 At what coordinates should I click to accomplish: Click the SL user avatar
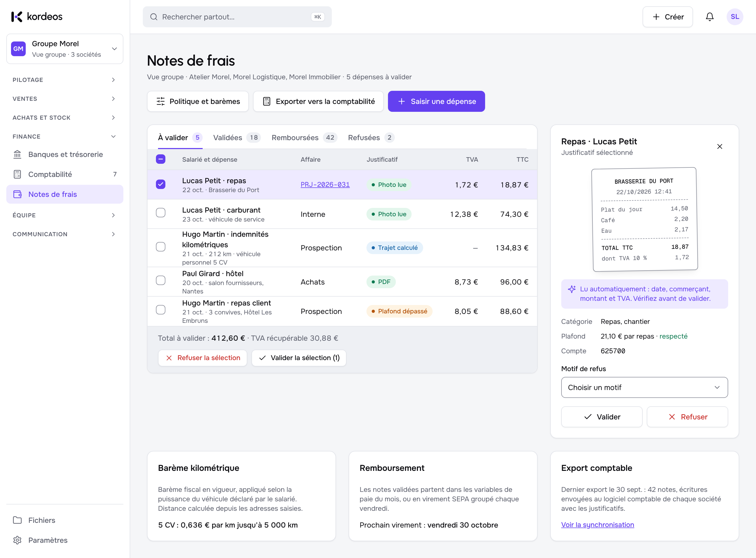[735, 17]
